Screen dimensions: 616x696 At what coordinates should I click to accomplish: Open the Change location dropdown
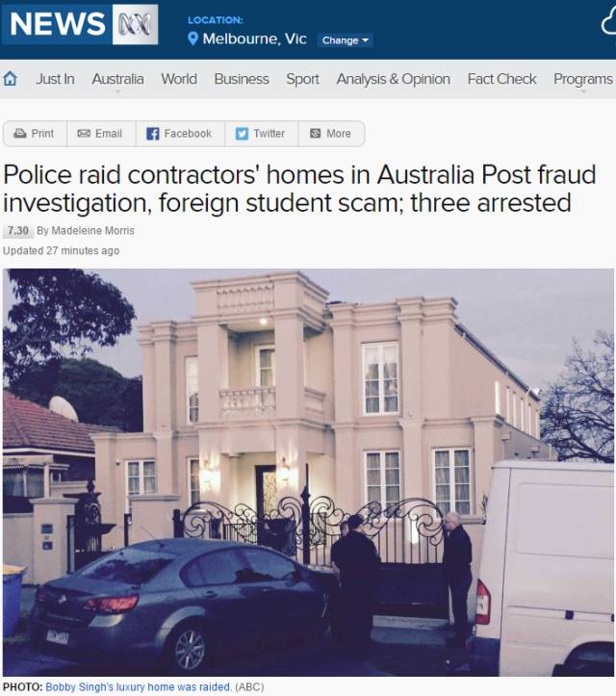(x=345, y=39)
